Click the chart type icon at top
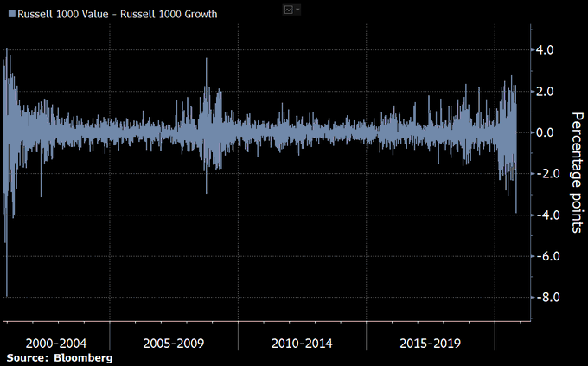The width and height of the screenshot is (588, 366). [288, 10]
